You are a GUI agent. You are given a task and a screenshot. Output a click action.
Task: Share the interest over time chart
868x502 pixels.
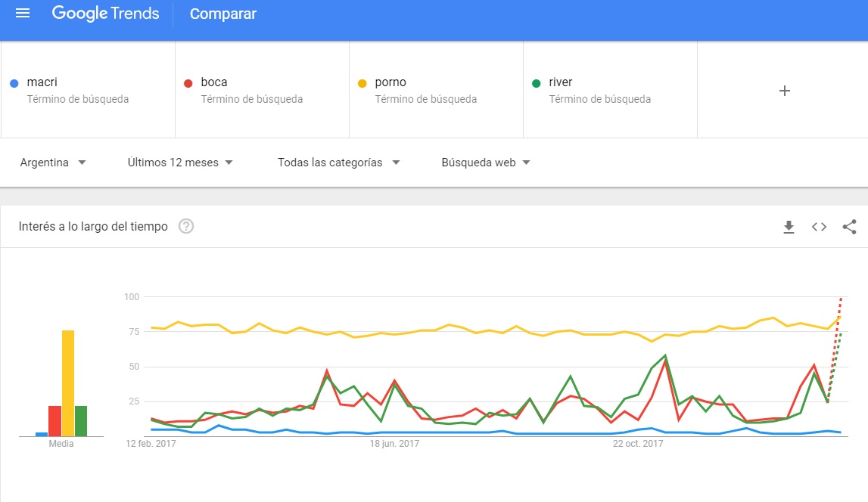pyautogui.click(x=849, y=227)
